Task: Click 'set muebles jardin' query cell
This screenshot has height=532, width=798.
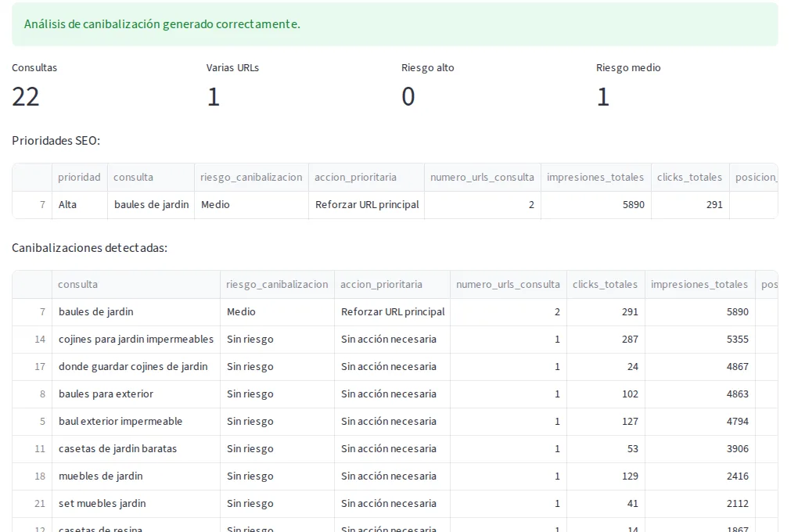Action: click(x=136, y=504)
